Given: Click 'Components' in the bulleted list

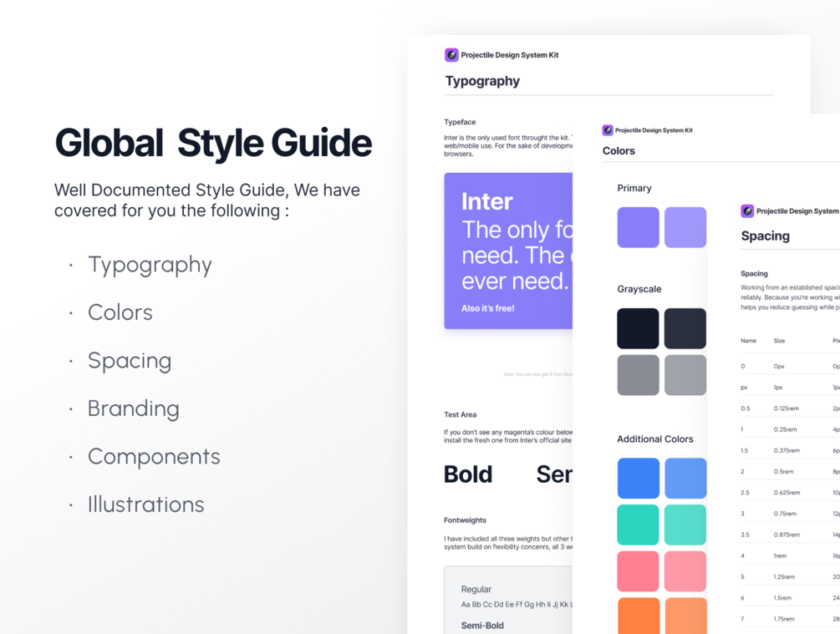Looking at the screenshot, I should tap(154, 457).
